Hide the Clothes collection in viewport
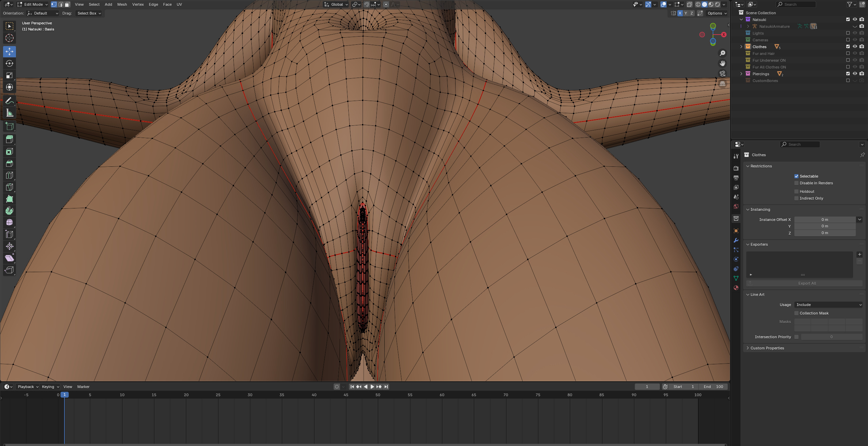 [854, 46]
